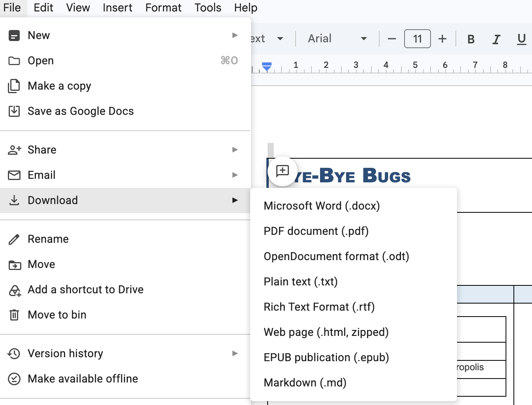This screenshot has width=532, height=405.
Task: Expand the Email submenu arrow
Action: [x=235, y=175]
